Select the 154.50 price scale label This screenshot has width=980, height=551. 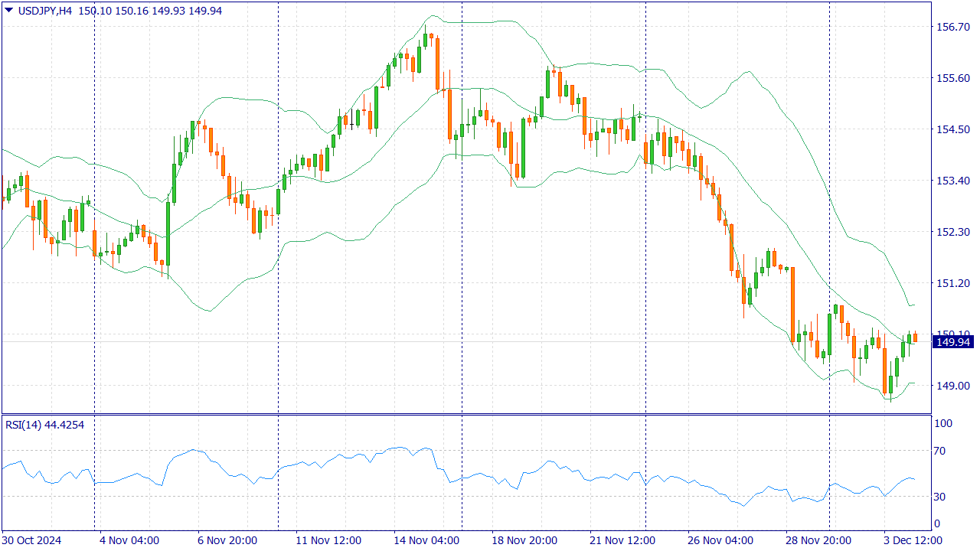952,129
